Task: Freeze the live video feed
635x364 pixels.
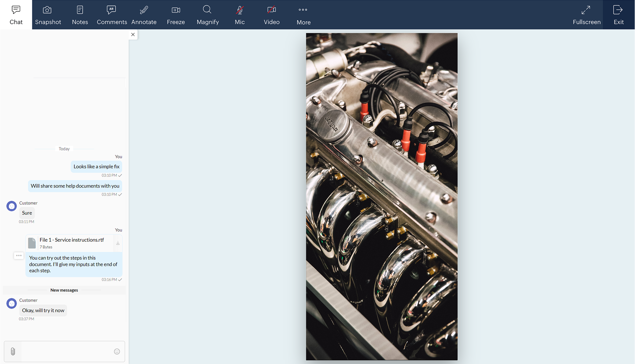Action: tap(176, 15)
